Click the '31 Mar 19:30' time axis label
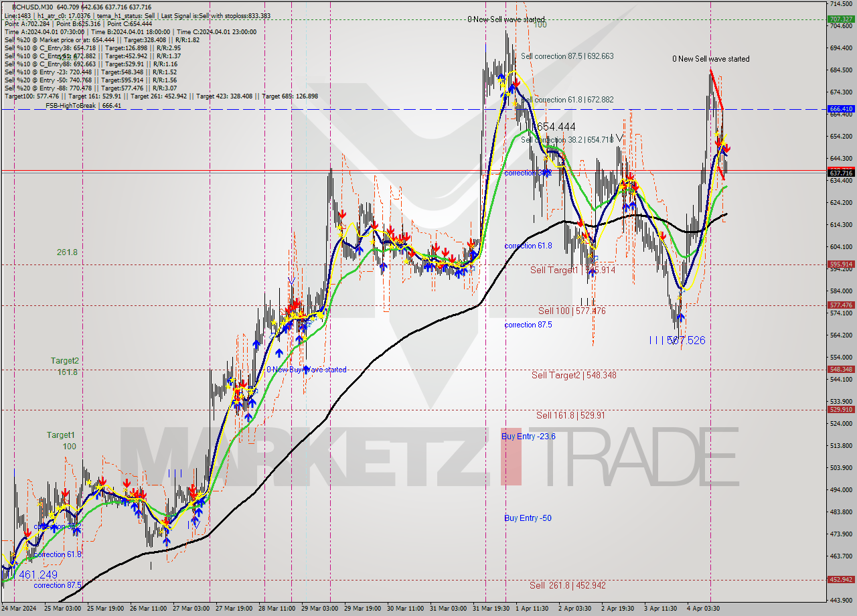Screen dimensions: 857x616 [x=491, y=609]
